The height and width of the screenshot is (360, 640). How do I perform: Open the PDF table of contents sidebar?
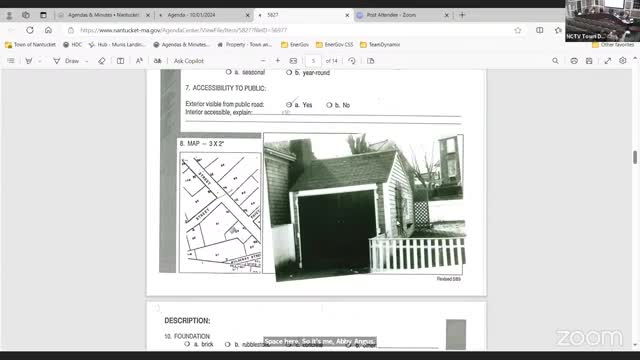pos(11,61)
